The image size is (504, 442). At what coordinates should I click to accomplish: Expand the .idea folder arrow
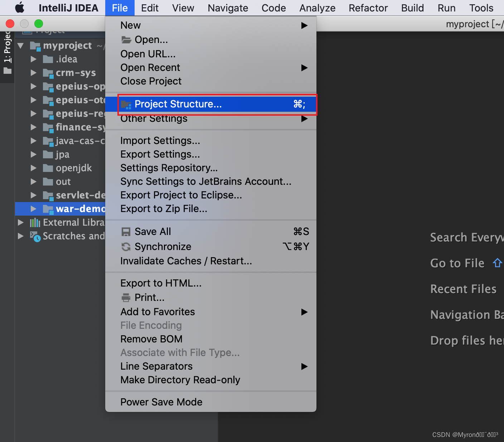(x=34, y=59)
